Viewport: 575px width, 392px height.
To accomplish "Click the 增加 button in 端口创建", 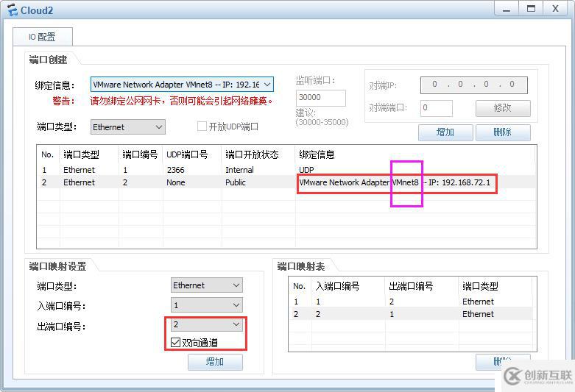I will (445, 132).
